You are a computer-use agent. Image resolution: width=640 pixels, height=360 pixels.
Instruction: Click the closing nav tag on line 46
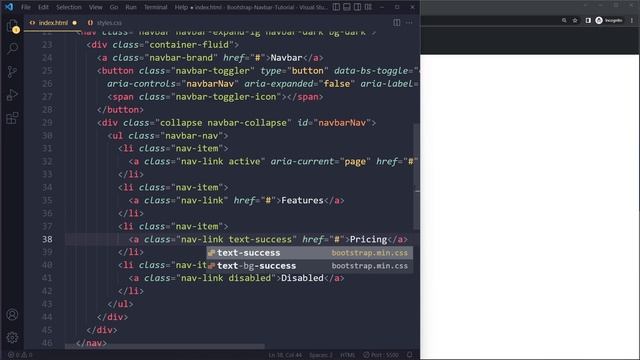pos(91,343)
